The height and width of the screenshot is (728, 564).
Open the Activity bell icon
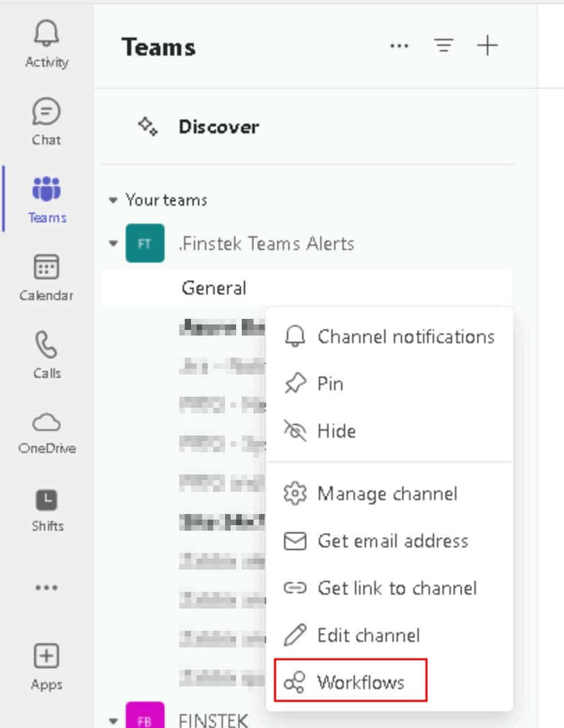pos(47,33)
